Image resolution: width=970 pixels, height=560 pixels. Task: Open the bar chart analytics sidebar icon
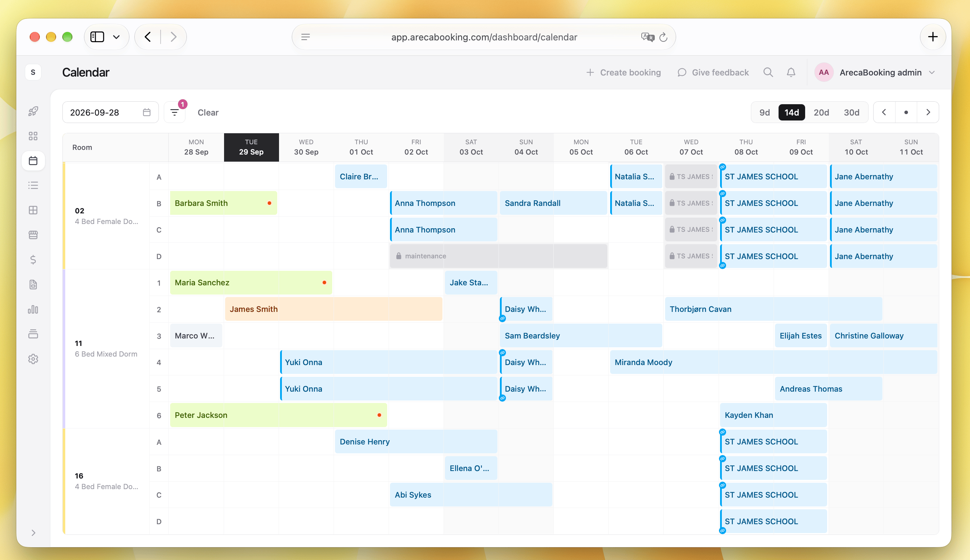(x=33, y=309)
